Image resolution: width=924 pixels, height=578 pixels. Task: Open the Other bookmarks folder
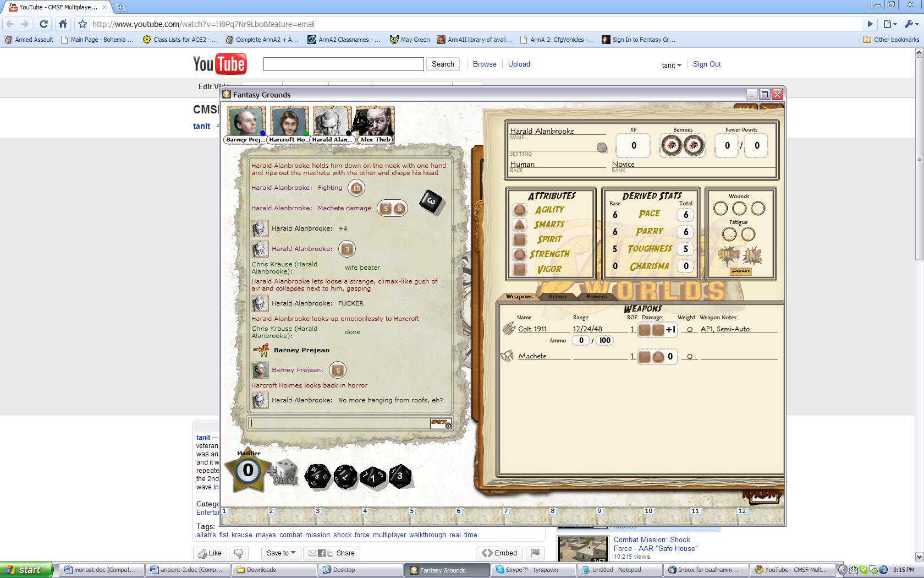click(x=891, y=40)
